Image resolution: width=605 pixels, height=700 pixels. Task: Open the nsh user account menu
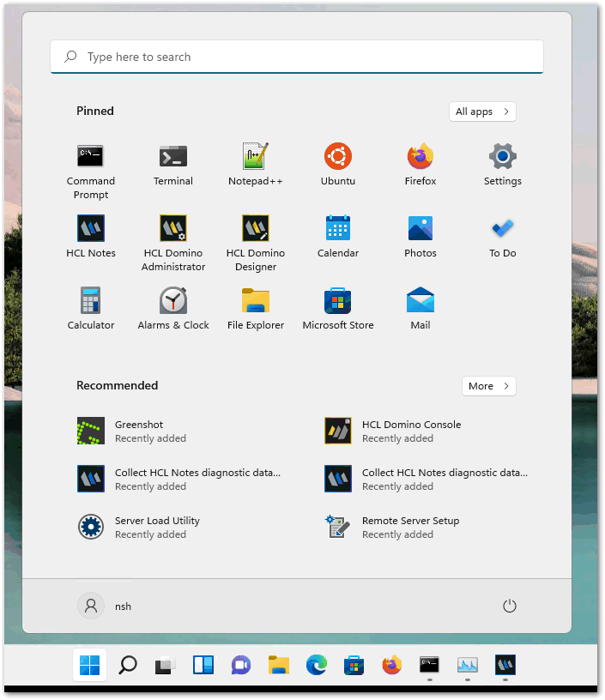(x=106, y=606)
